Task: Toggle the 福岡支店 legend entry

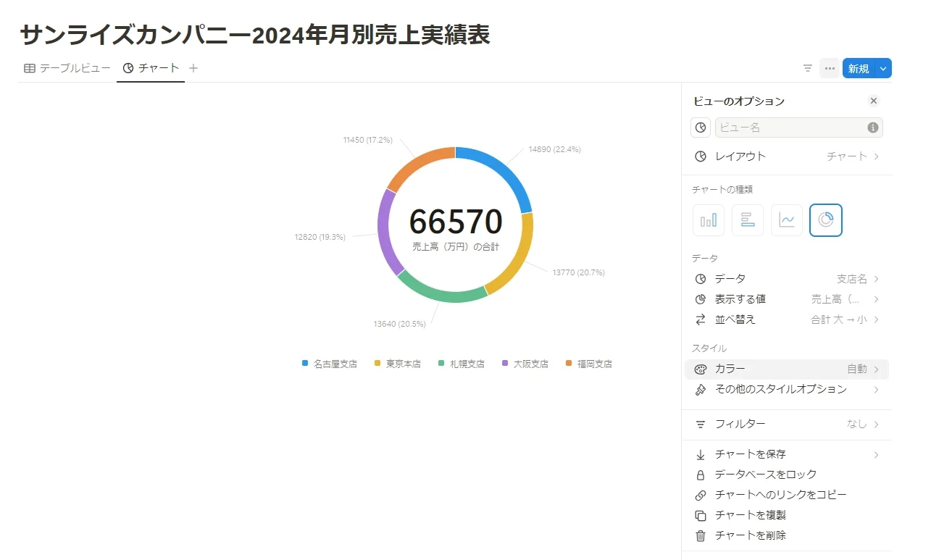Action: (589, 364)
